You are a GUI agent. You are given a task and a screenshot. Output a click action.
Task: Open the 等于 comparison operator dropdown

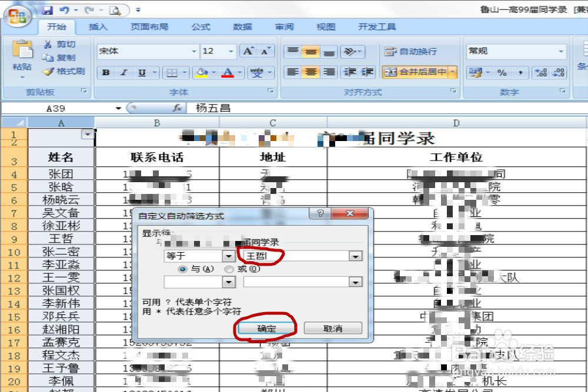[x=229, y=256]
